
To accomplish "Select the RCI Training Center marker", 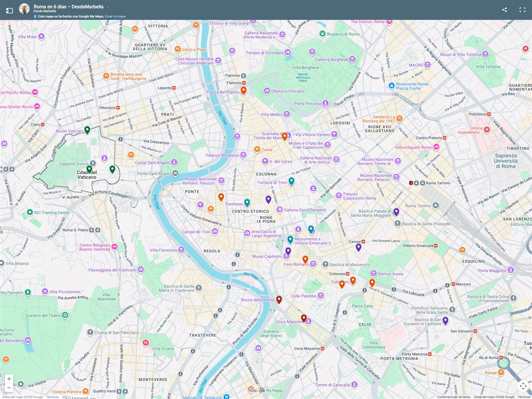I will (x=30, y=212).
